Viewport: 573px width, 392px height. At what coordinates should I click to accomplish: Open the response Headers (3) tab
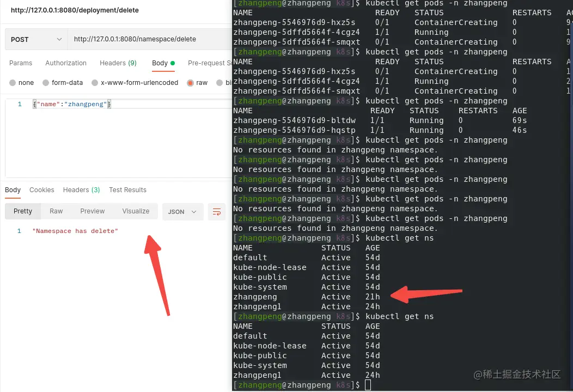click(x=82, y=190)
